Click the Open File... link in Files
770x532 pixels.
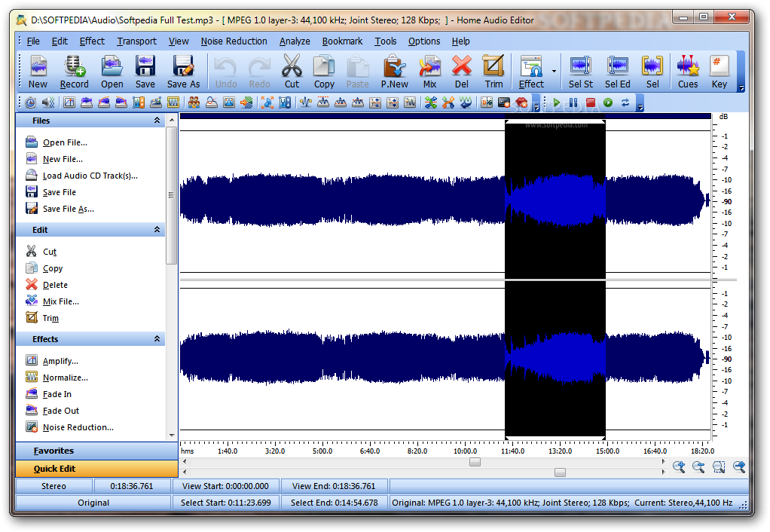point(65,142)
